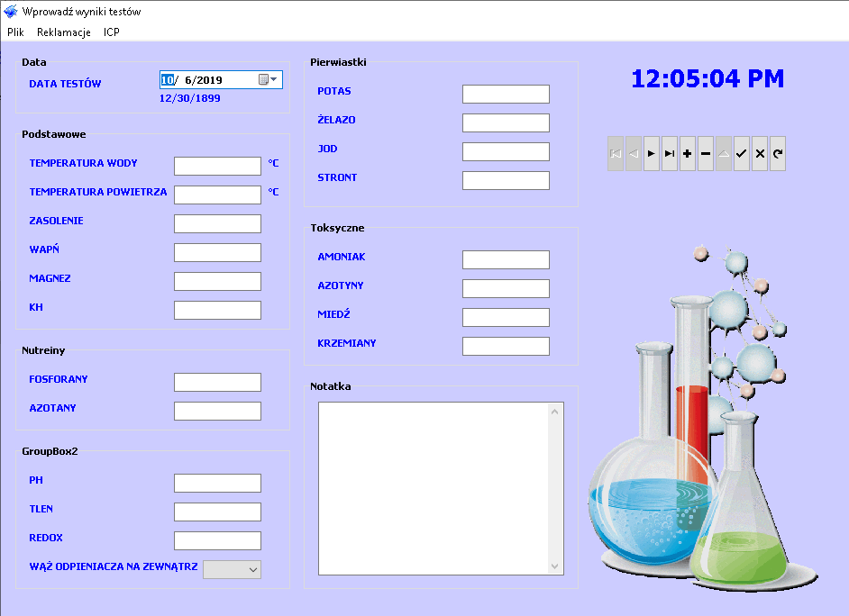Go to next record in navigator
This screenshot has width=849, height=616.
pyautogui.click(x=652, y=154)
